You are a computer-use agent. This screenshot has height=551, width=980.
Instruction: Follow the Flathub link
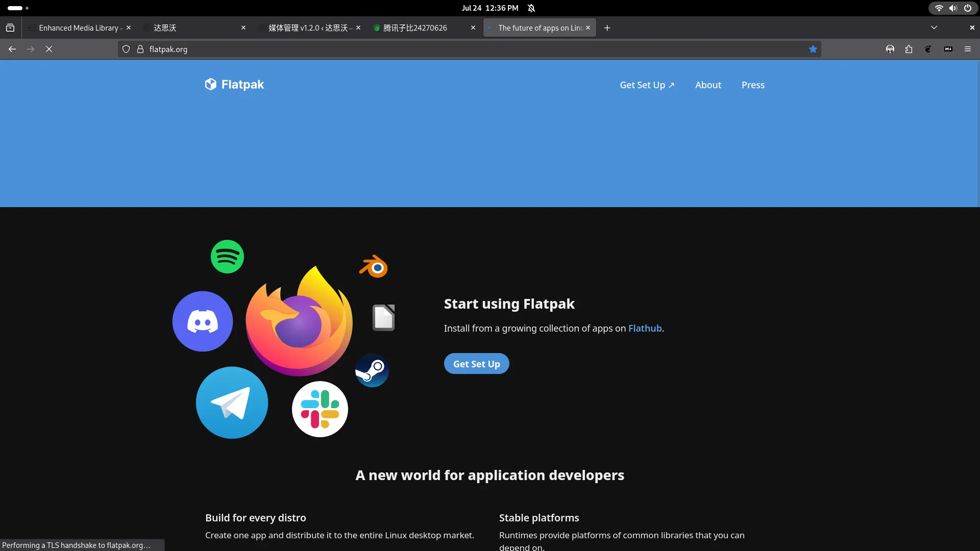[x=645, y=329]
